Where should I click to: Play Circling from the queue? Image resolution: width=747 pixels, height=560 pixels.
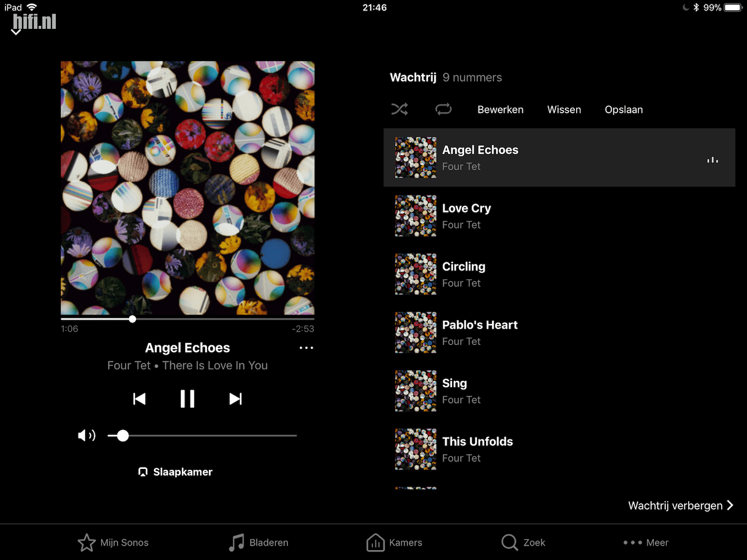(x=559, y=274)
